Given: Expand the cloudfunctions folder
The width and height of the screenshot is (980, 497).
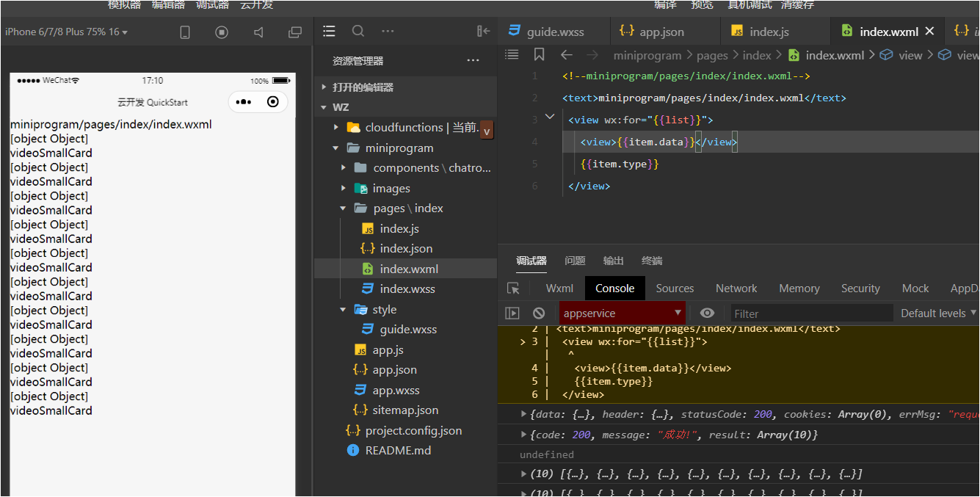Looking at the screenshot, I should pos(335,127).
